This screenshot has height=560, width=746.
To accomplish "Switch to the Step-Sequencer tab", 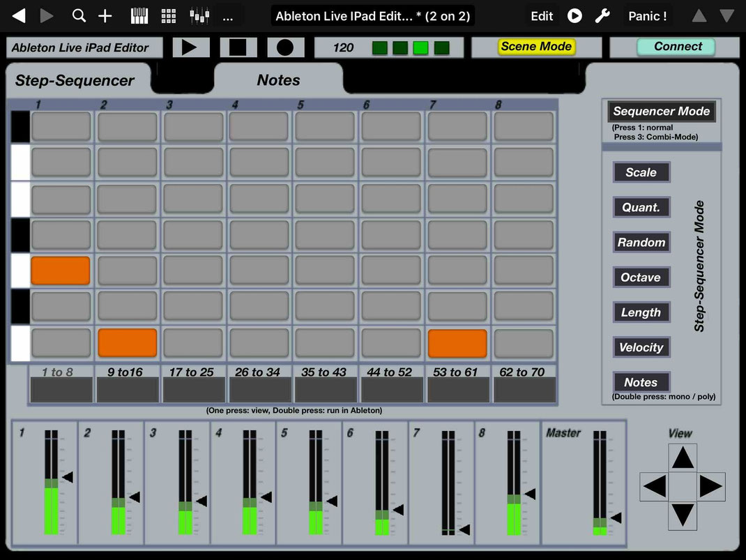I will pyautogui.click(x=75, y=80).
